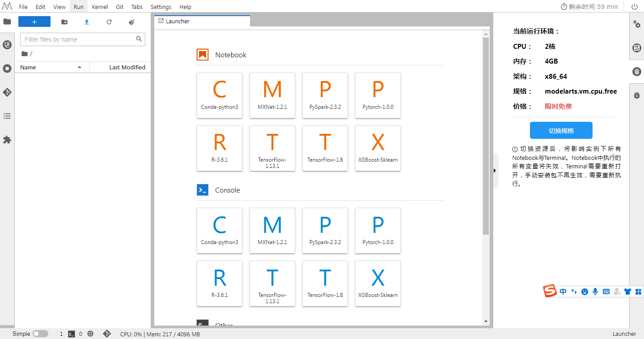The image size is (644, 339).
Task: Open the Sogou soft keyboard icon
Action: [606, 292]
